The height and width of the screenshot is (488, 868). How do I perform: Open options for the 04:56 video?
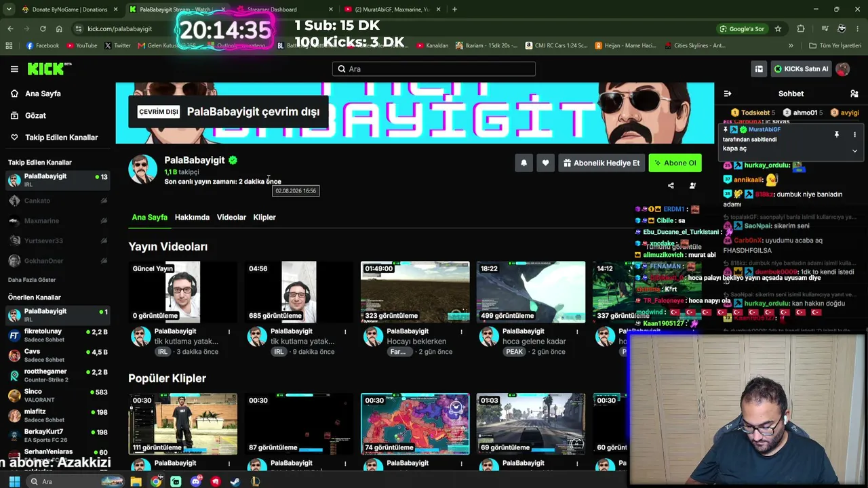(x=345, y=331)
